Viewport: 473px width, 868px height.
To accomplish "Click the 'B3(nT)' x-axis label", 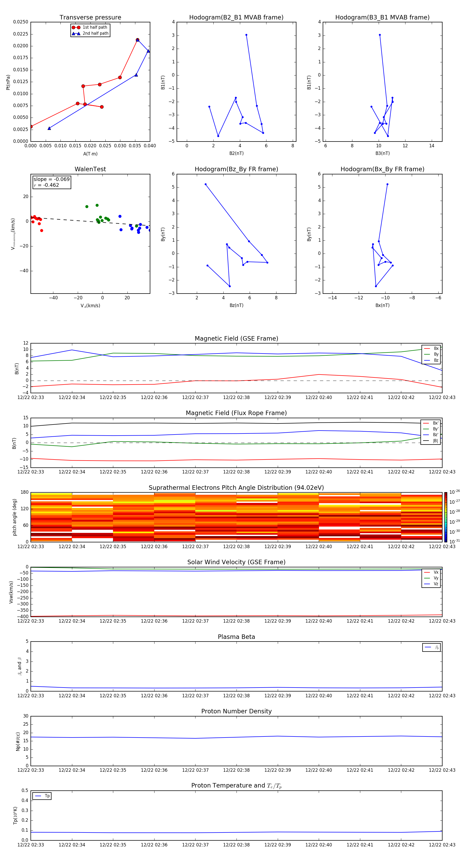I will pyautogui.click(x=382, y=153).
